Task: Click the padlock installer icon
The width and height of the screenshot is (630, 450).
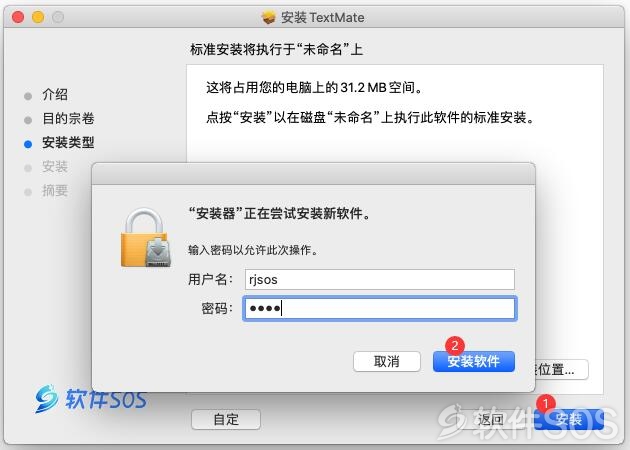Action: pos(146,237)
